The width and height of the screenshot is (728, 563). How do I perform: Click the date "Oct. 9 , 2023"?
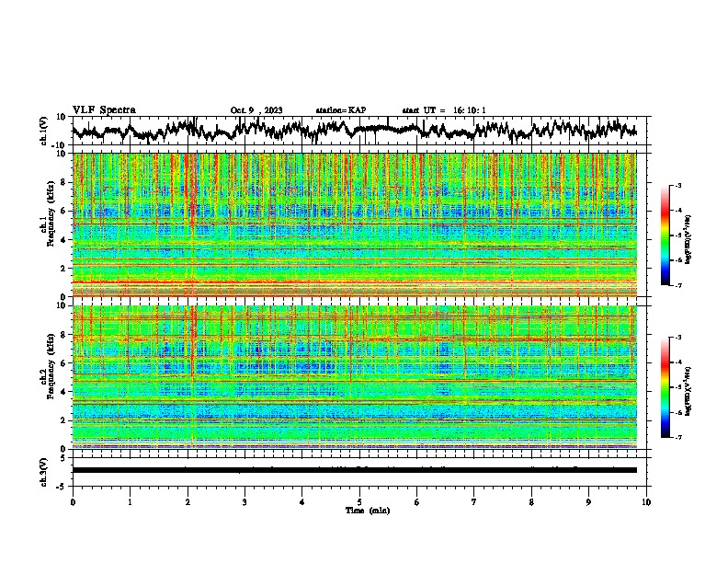click(x=256, y=110)
